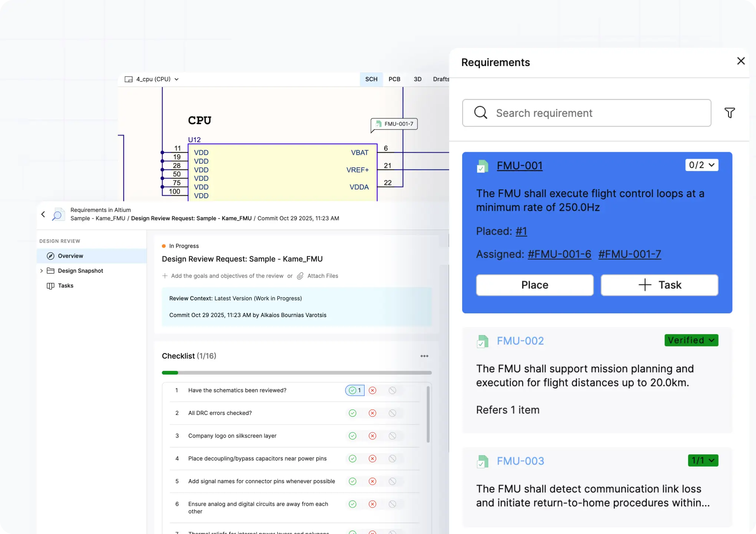756x534 pixels.
Task: Open the #FMU-001-7 assigned link
Action: click(x=630, y=254)
